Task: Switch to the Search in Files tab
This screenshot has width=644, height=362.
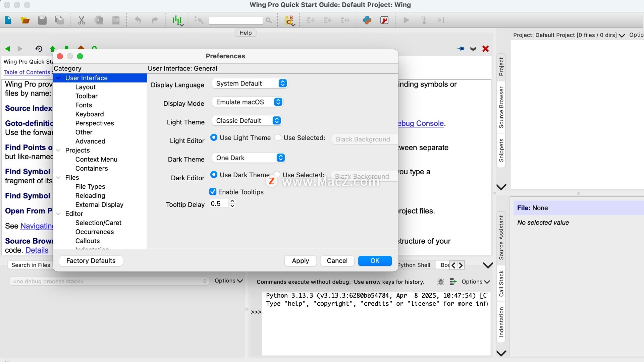Action: [x=31, y=265]
